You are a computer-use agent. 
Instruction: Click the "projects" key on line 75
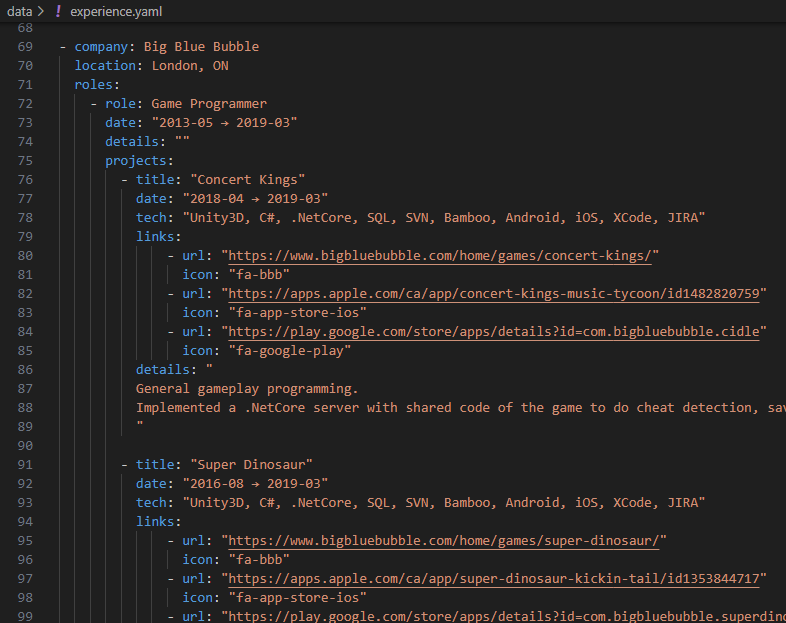point(135,161)
